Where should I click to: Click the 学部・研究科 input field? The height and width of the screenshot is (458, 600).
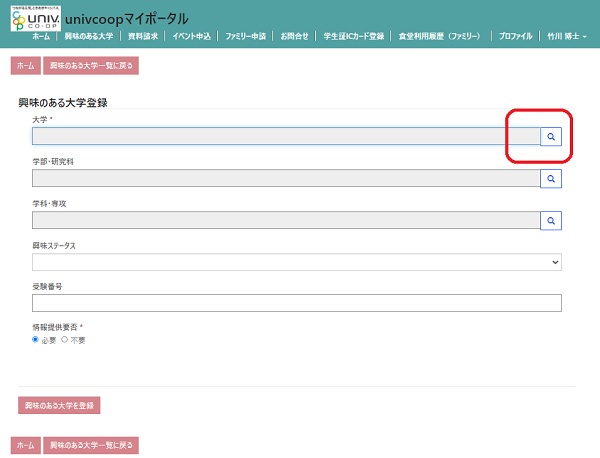point(286,178)
